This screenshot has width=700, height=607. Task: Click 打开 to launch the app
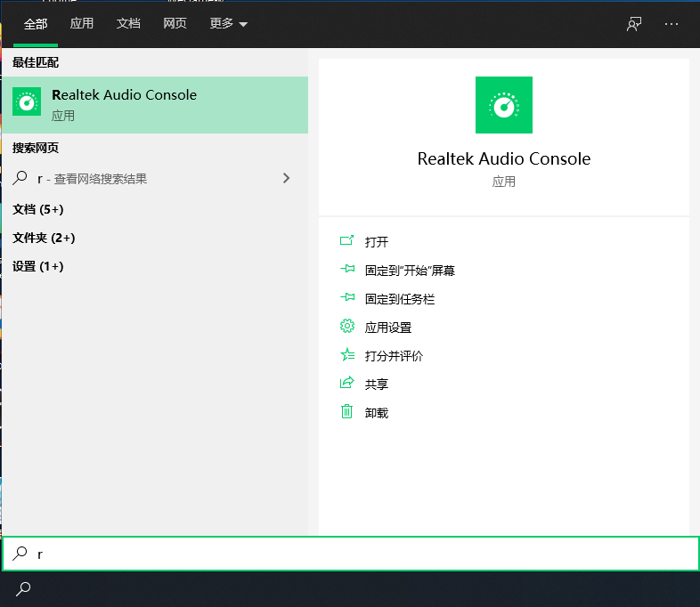point(377,241)
